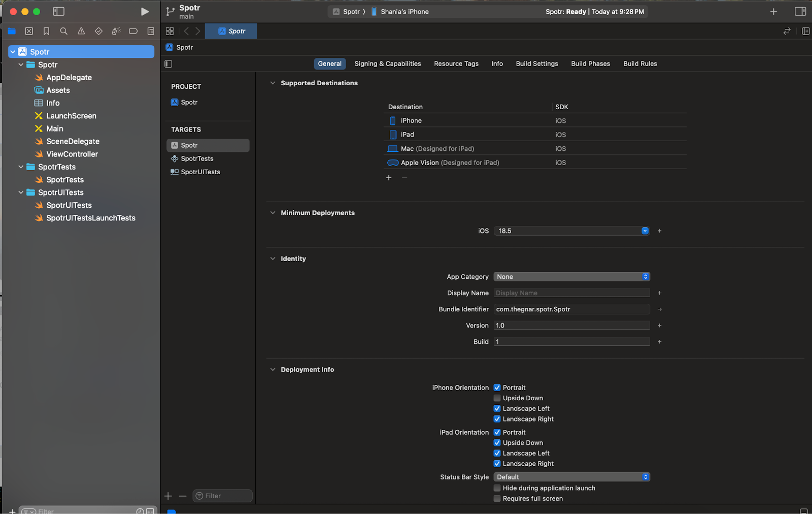Screen dimensions: 812x514
Task: Collapse the Identity section
Action: pyautogui.click(x=273, y=259)
